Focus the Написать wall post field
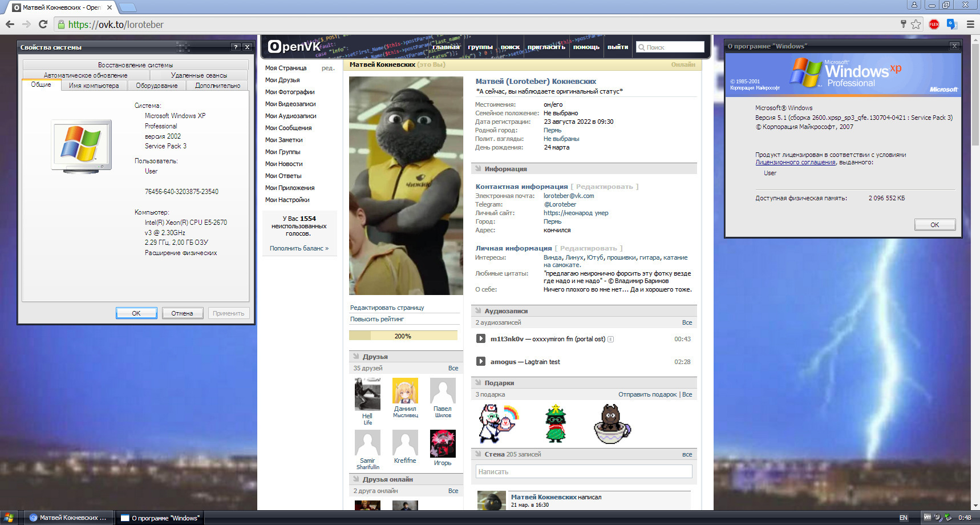Viewport: 980px width, 525px height. tap(584, 472)
